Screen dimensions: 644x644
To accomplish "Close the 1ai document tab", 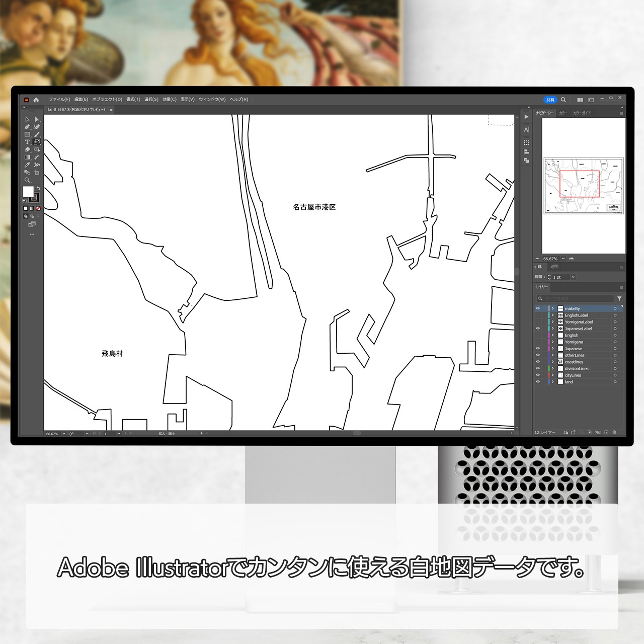I will point(111,110).
